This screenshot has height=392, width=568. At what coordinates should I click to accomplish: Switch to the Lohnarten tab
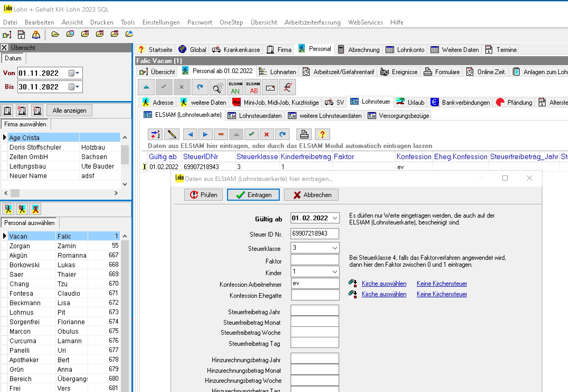pyautogui.click(x=277, y=72)
